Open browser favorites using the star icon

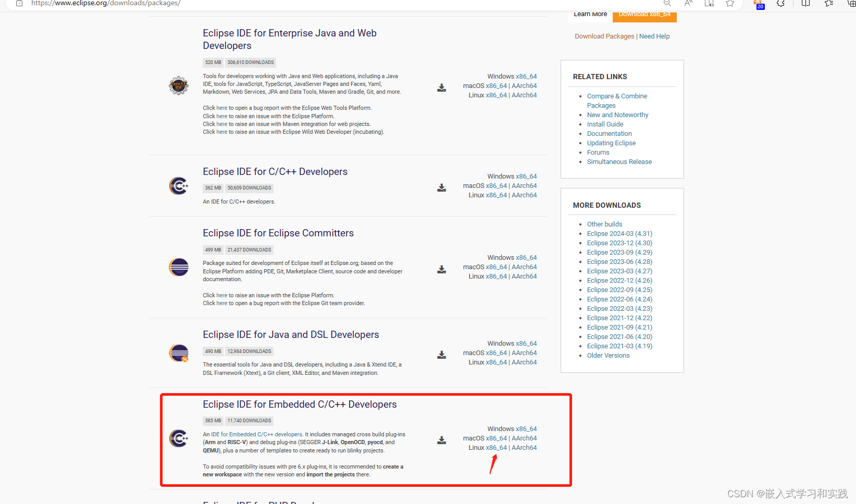tap(730, 4)
